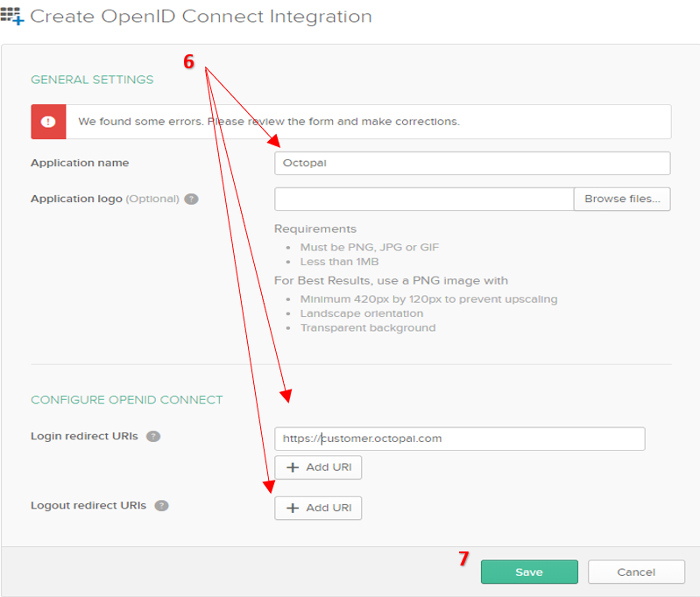Open help tooltip for Logout redirect URIs
Viewport: 700px width, 597px height.
click(161, 506)
